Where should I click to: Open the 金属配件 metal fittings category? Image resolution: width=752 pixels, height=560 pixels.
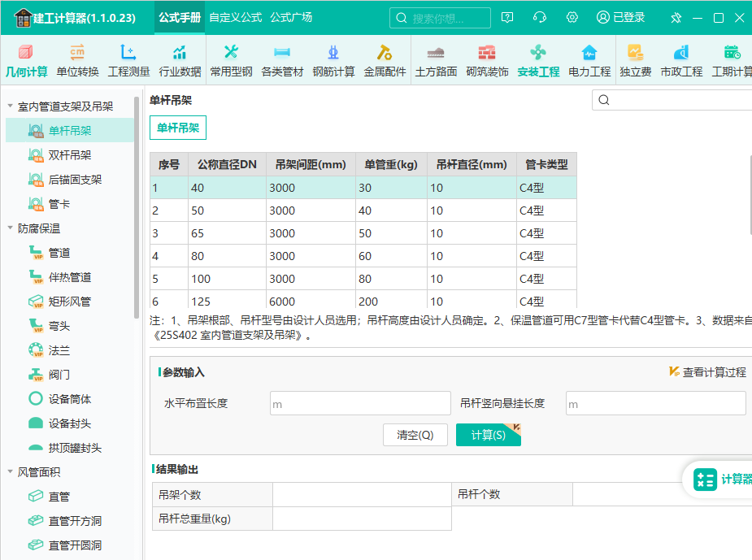click(x=385, y=61)
